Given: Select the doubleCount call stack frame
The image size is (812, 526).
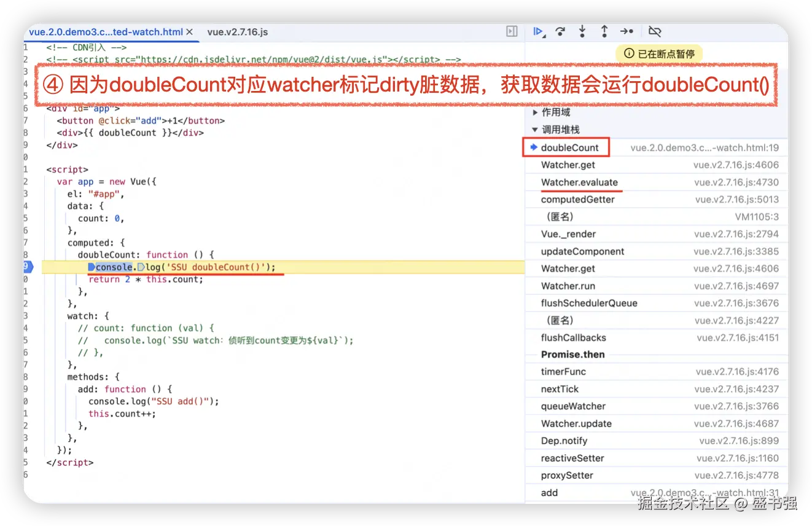Looking at the screenshot, I should (x=656, y=147).
